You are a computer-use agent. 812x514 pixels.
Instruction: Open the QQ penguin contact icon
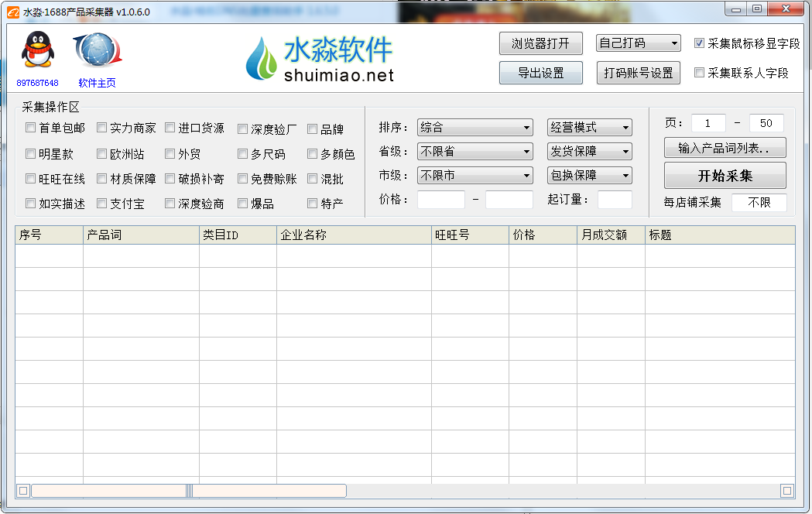[x=37, y=50]
